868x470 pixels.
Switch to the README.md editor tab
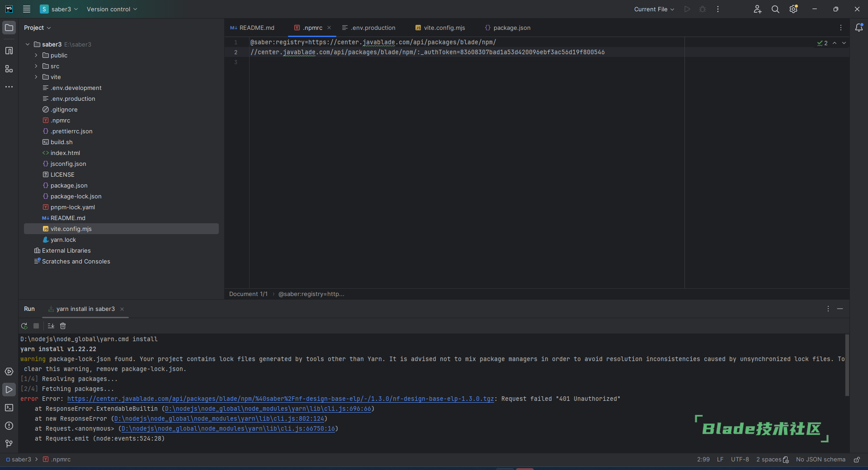pos(252,28)
